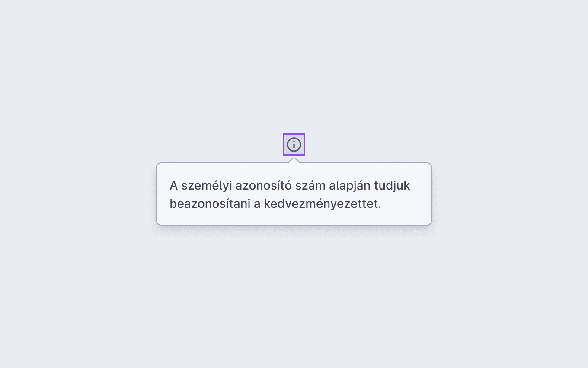The image size is (588, 368).
Task: Click the tooltip's second text line
Action: 275,203
